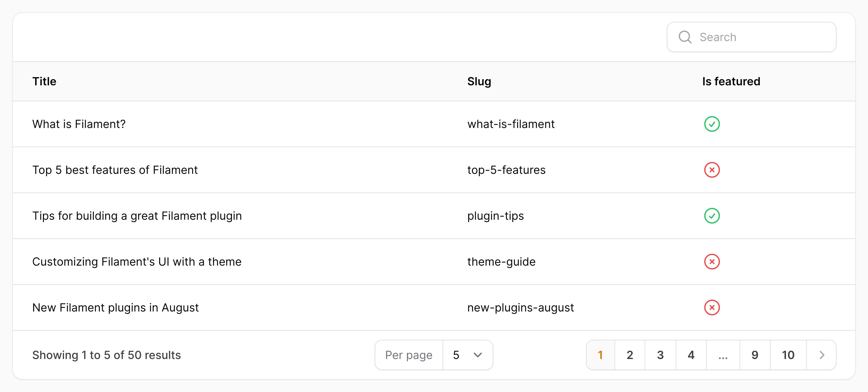Select page 4 in pagination
The width and height of the screenshot is (868, 392).
pos(691,354)
